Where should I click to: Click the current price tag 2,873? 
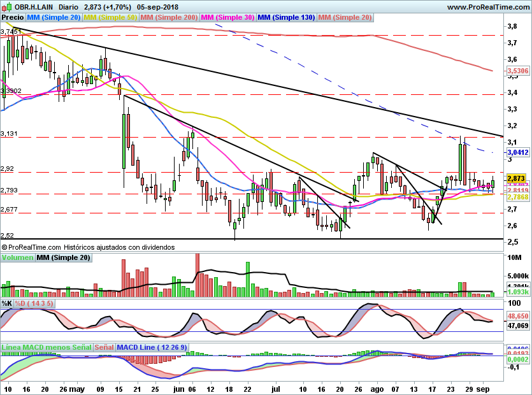pyautogui.click(x=517, y=178)
